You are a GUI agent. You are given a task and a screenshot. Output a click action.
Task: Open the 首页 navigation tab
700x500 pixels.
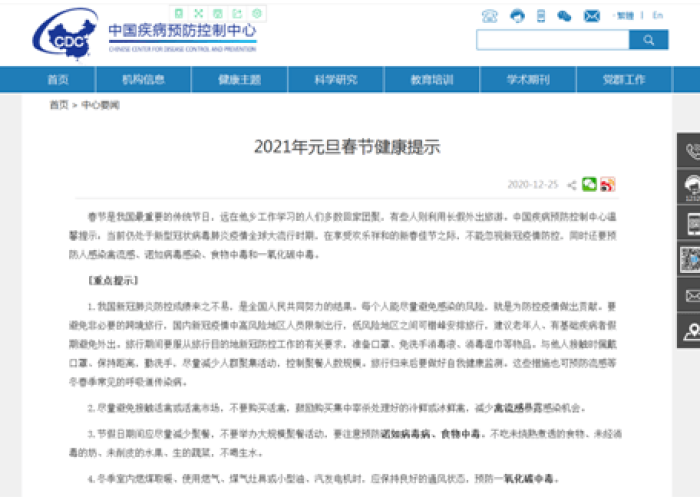point(58,80)
